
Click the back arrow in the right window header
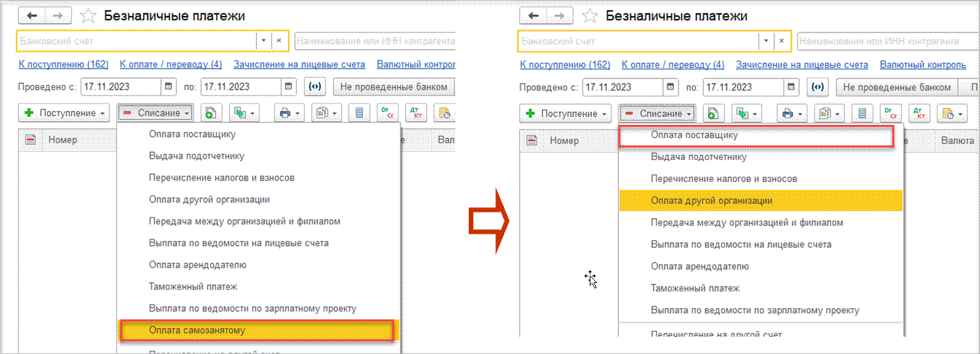coord(533,15)
